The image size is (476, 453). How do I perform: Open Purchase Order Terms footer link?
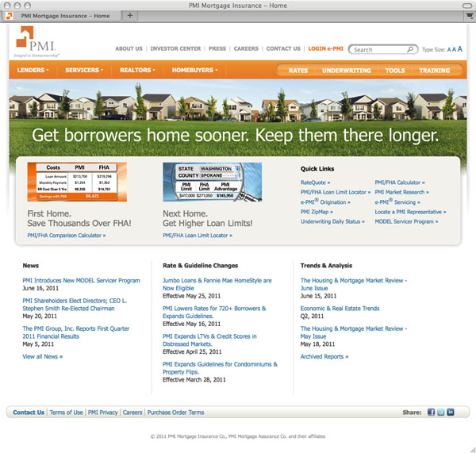176,413
